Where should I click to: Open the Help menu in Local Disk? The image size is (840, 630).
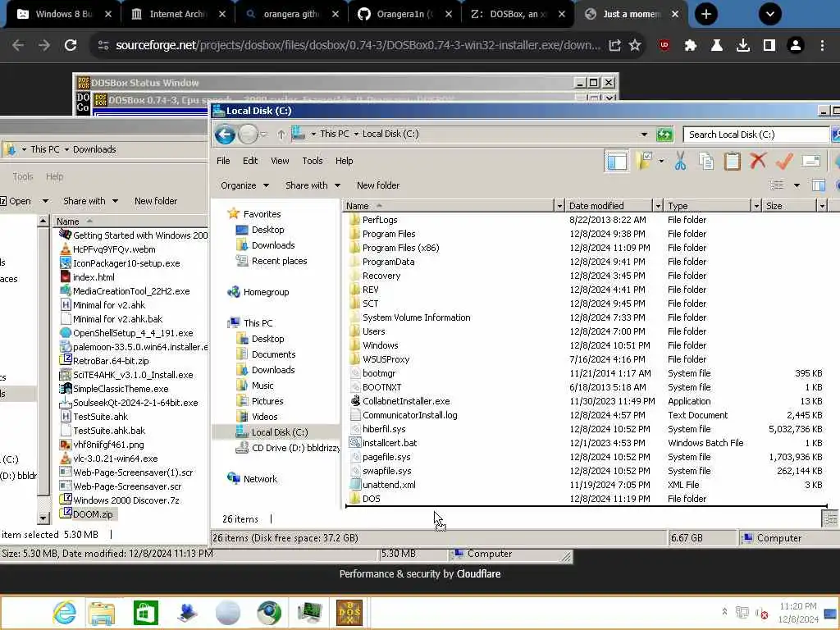344,161
